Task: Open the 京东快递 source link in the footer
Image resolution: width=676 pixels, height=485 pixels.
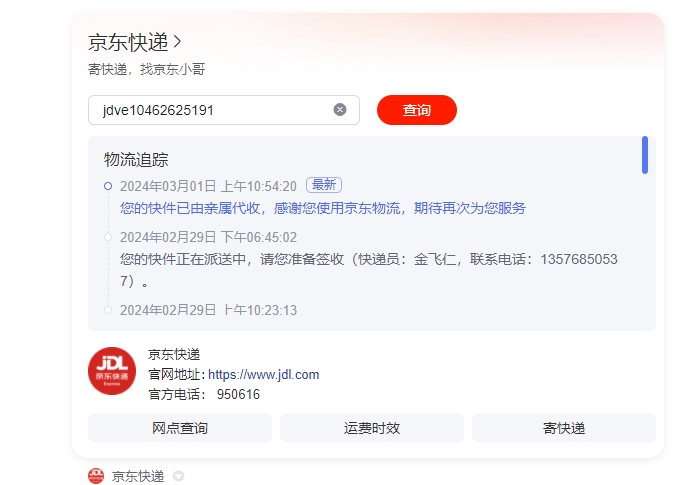Action: (138, 476)
